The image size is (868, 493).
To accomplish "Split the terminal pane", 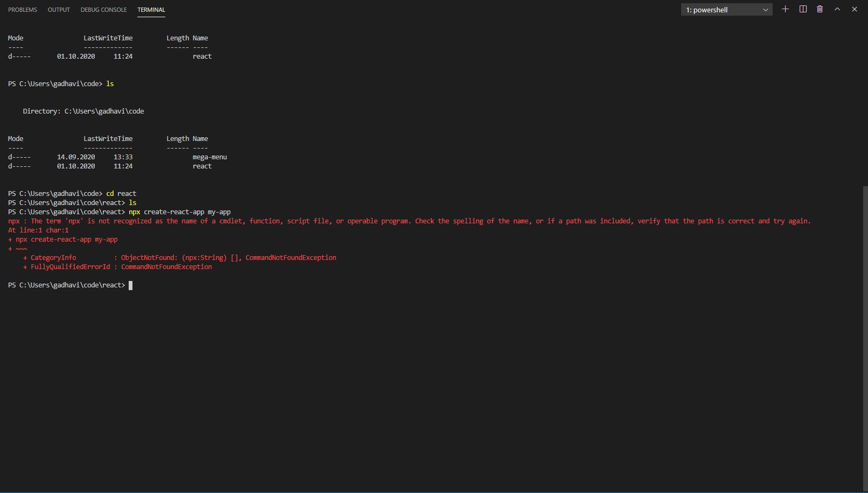I will click(803, 9).
